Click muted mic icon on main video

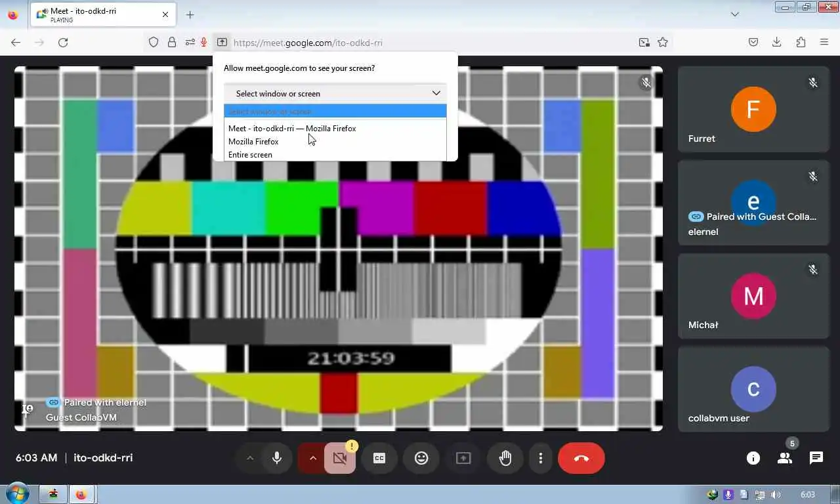pos(646,83)
